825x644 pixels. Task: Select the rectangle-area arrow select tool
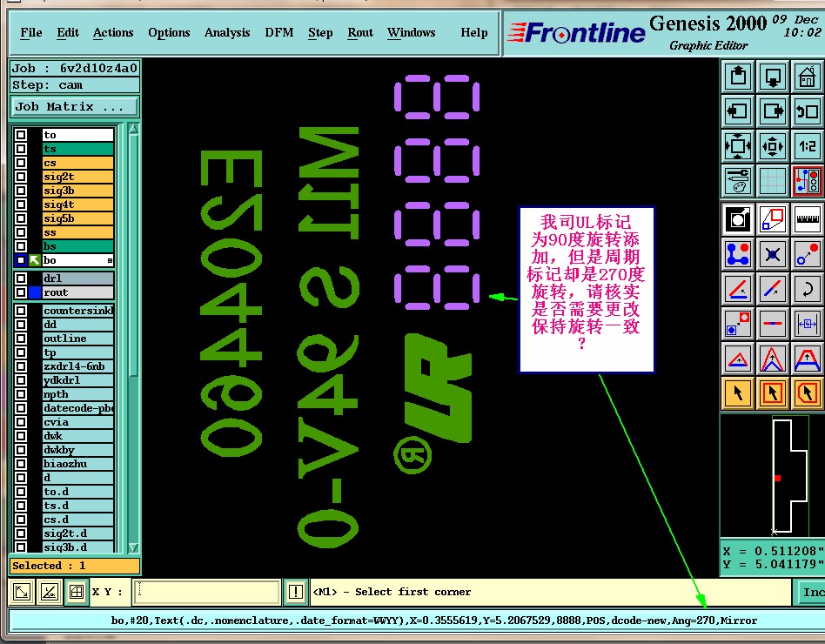[x=773, y=392]
